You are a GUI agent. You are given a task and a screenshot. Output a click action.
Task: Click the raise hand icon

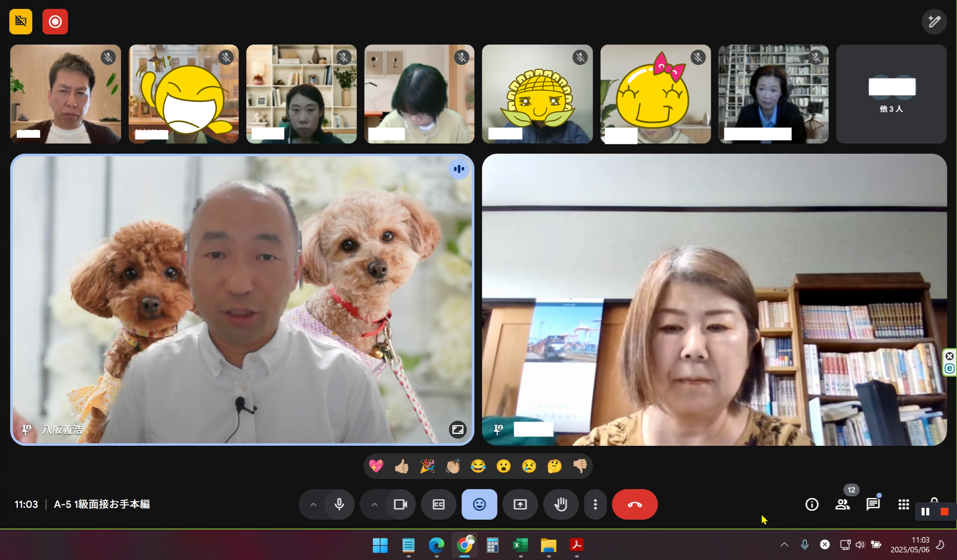click(560, 504)
